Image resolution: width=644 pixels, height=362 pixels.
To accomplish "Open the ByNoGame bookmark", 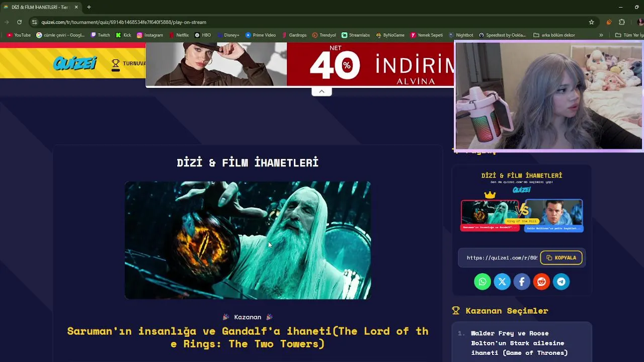I will point(390,35).
